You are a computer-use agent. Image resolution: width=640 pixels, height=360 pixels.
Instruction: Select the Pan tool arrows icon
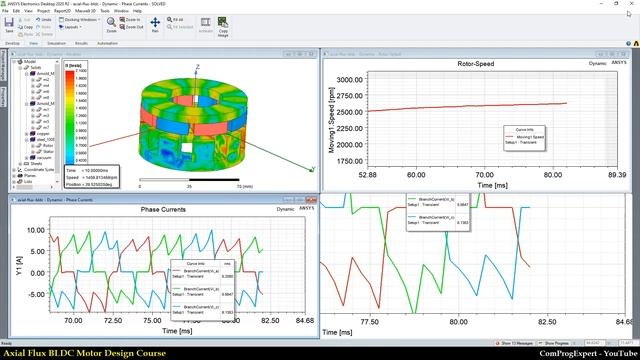[155, 22]
